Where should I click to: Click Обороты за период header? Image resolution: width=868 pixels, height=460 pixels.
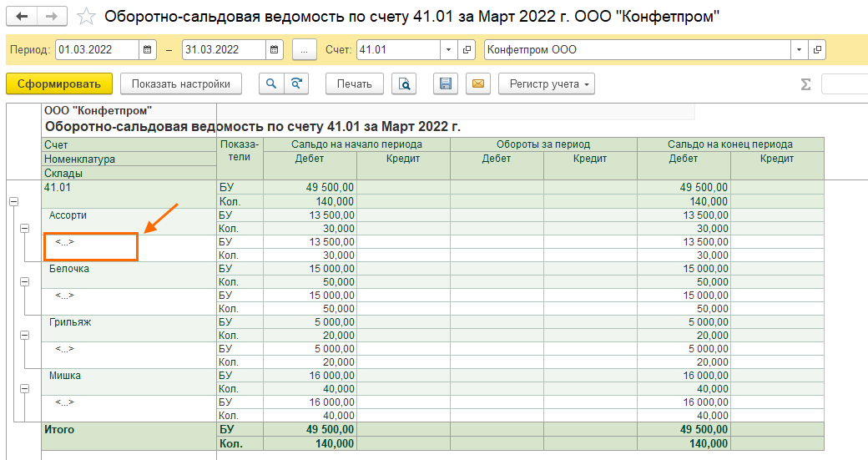click(543, 144)
